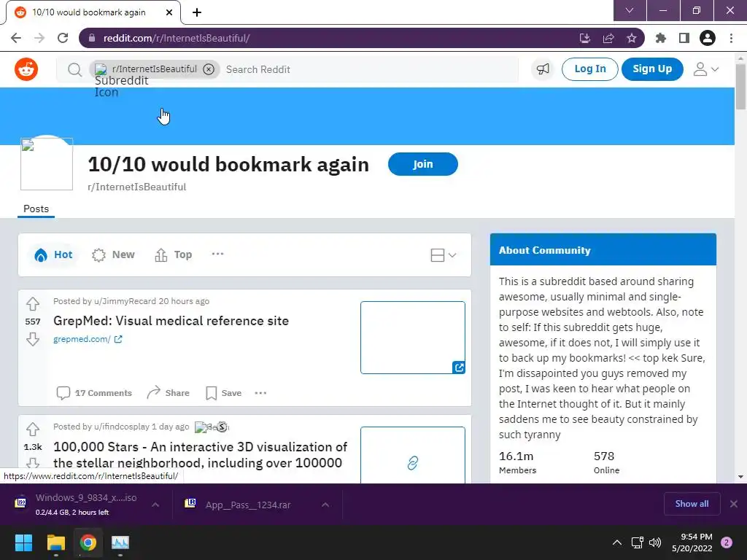
Task: Follow the grepmed.com/ external link
Action: (88, 339)
